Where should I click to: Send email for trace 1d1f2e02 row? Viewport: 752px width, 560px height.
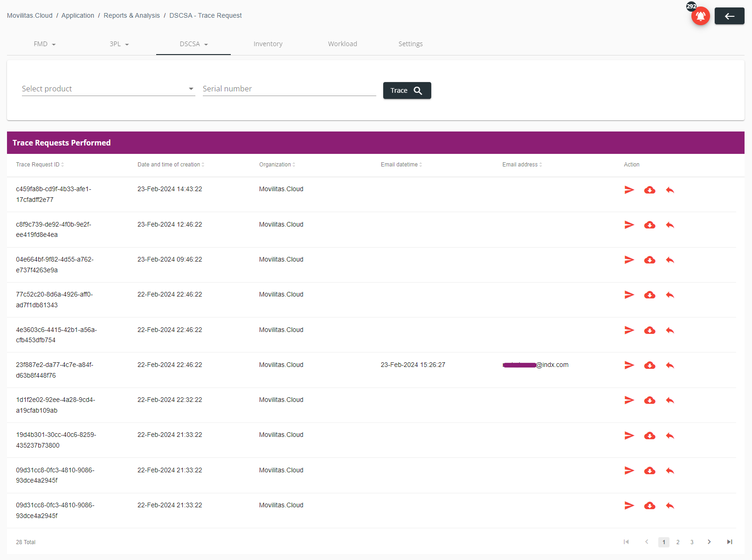pyautogui.click(x=629, y=400)
